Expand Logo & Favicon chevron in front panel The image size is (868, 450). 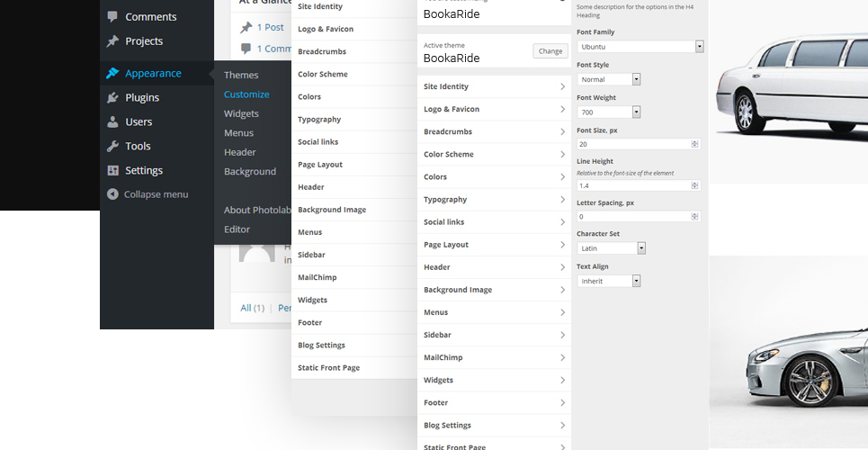pyautogui.click(x=562, y=109)
